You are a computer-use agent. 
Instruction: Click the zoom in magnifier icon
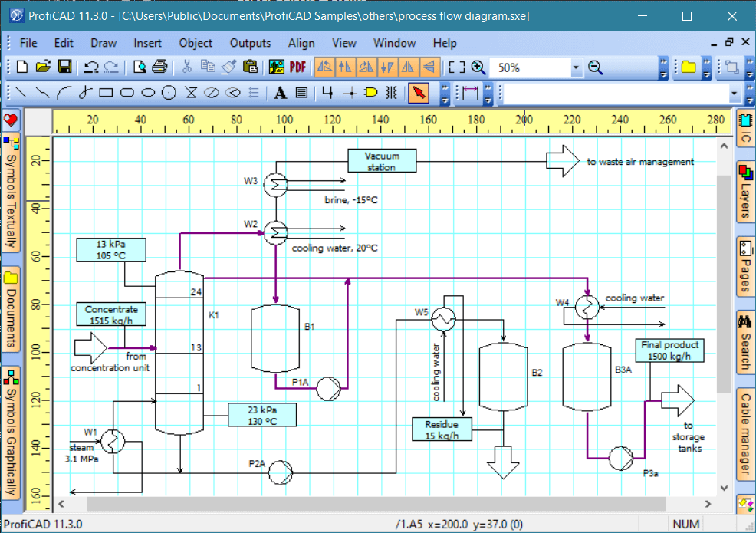478,67
